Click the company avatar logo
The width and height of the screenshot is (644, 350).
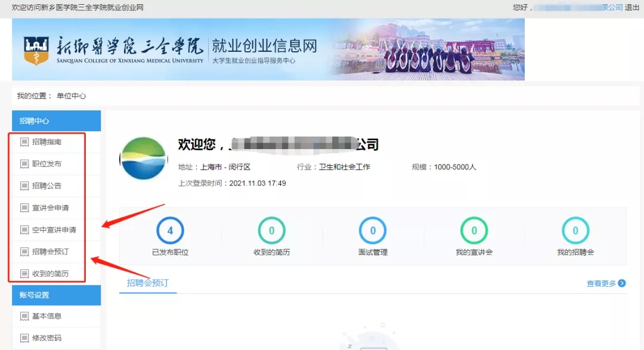point(144,158)
